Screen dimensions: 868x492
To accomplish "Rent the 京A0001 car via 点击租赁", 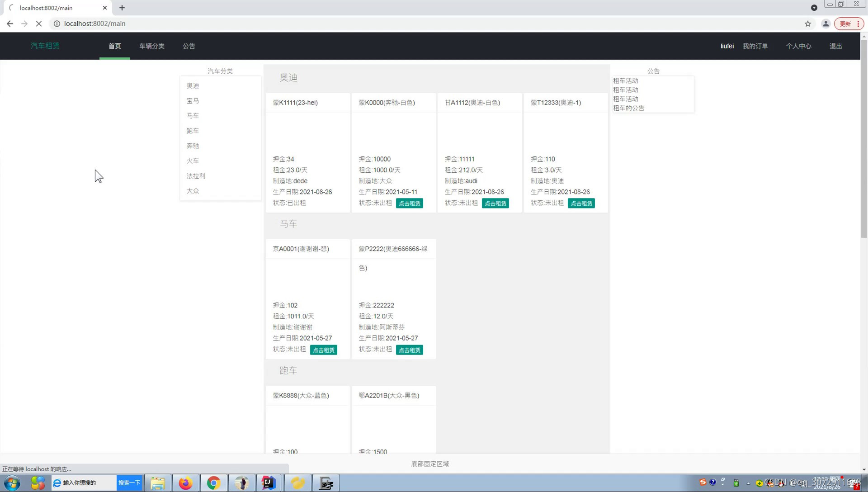I will (324, 350).
